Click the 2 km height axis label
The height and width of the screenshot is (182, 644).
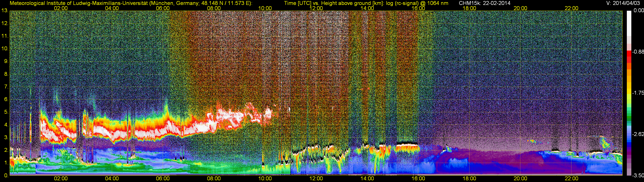(x=6, y=150)
